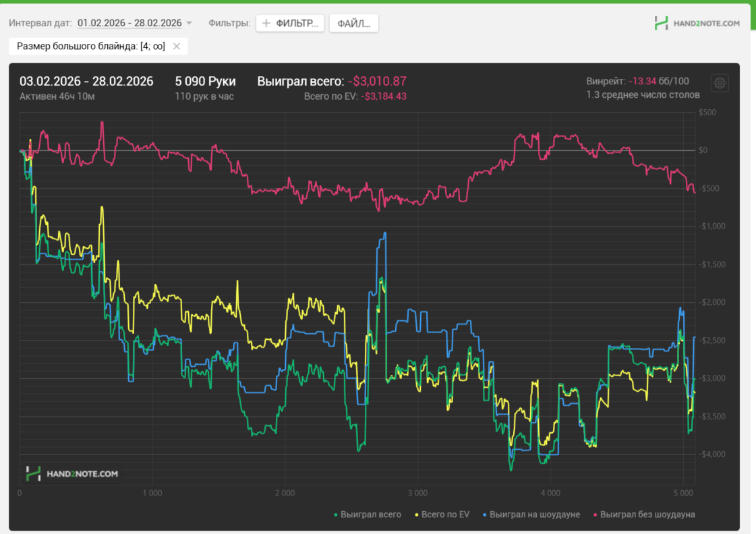Screen dimensions: 756x534
Task: Click the 3 000 x-axis label
Action: 417,493
